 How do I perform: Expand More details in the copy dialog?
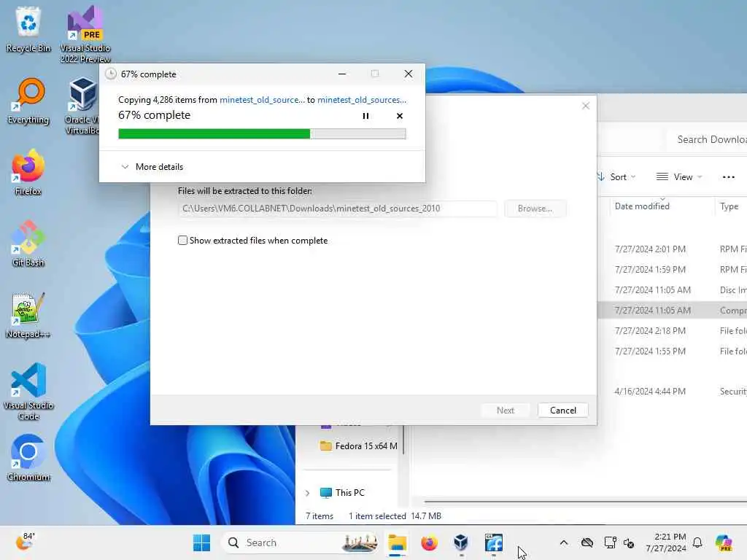pos(152,167)
